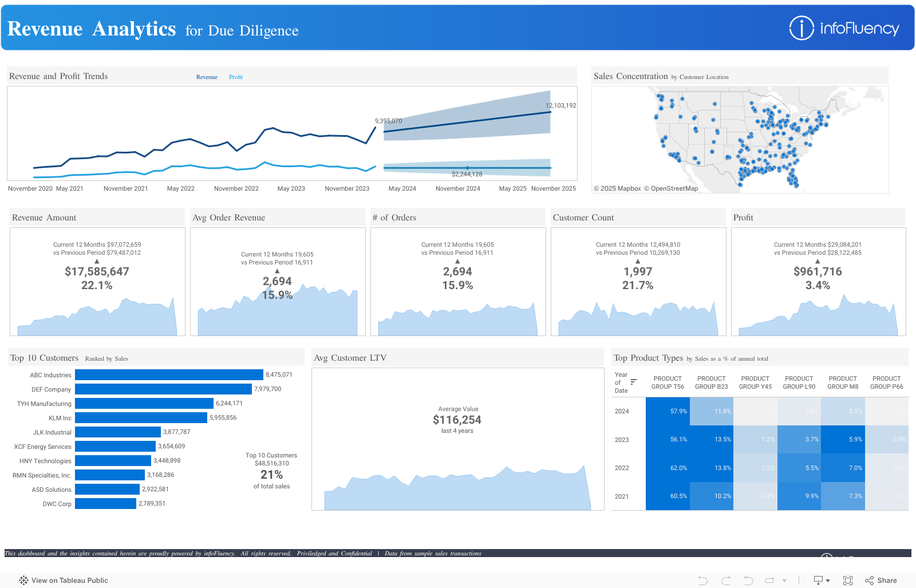Open View on Tableau Public link
Screen dimensions: 916x588
click(x=64, y=581)
